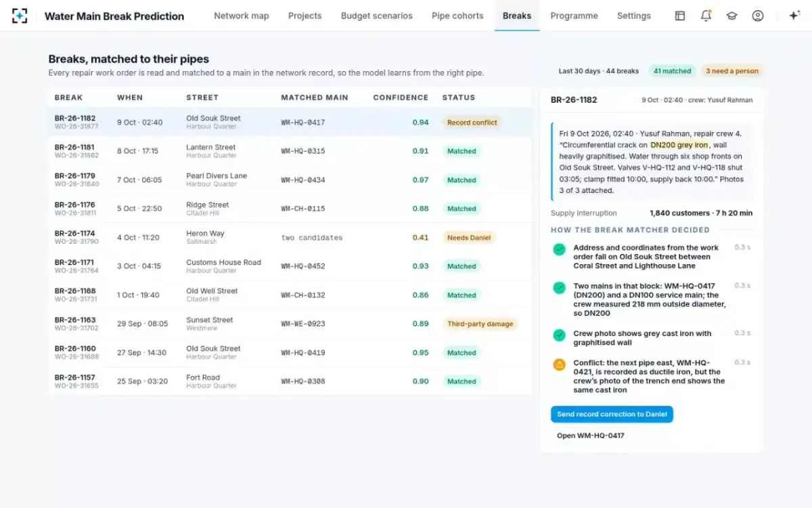The image size is (812, 508).
Task: Click the app logo icon
Action: click(20, 16)
